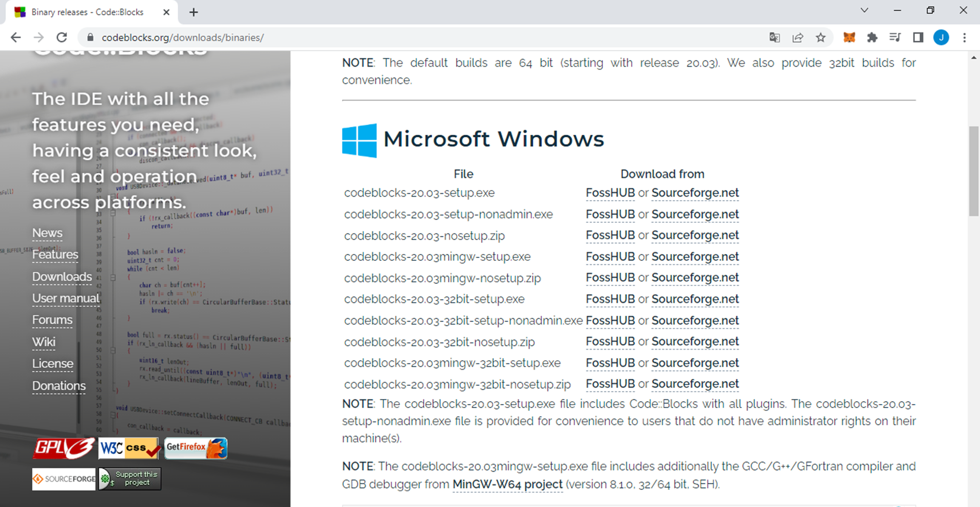This screenshot has width=980, height=507.
Task: Expand the tab search chevron
Action: 864,10
